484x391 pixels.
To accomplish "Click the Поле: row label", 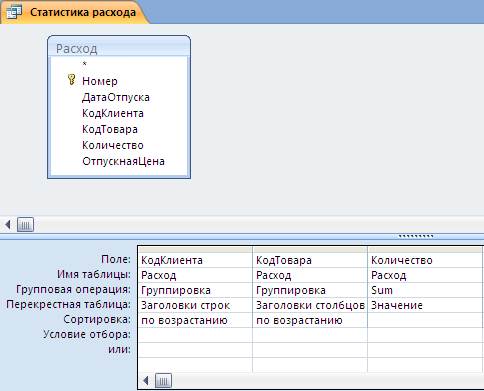I will pos(116,259).
